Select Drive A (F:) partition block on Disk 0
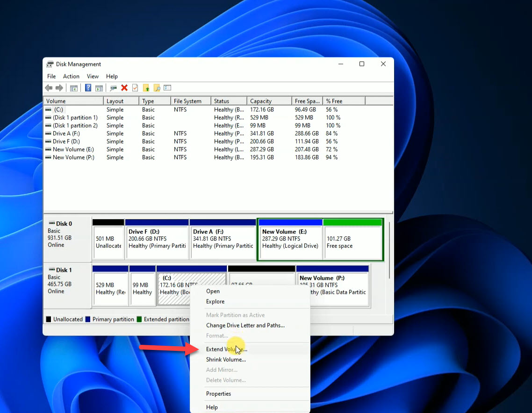The height and width of the screenshot is (413, 532). [223, 239]
